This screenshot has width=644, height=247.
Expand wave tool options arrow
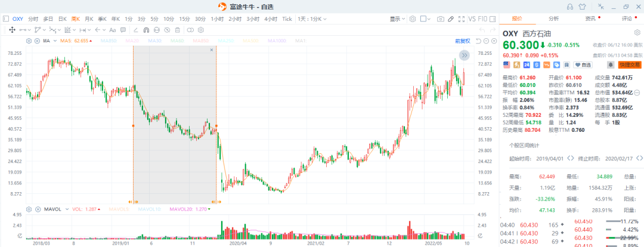(x=59, y=30)
